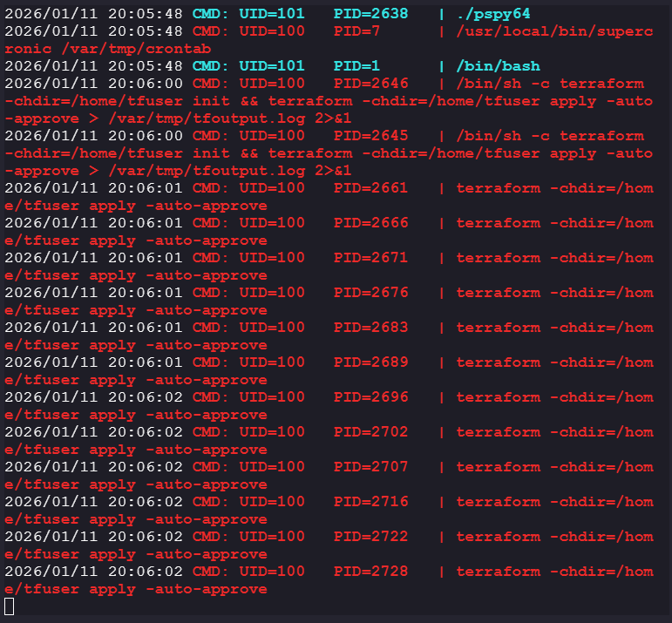Click the PID=2638 process entry

pyautogui.click(x=370, y=14)
